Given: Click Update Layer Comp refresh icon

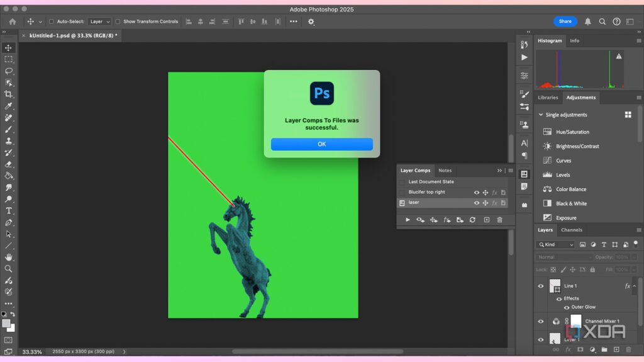Looking at the screenshot, I should click(473, 220).
